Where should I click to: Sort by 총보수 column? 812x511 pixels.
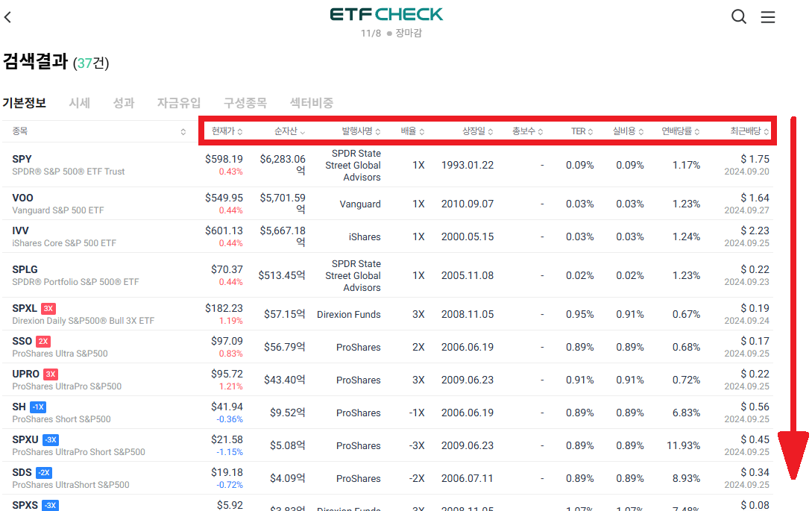[x=527, y=131]
